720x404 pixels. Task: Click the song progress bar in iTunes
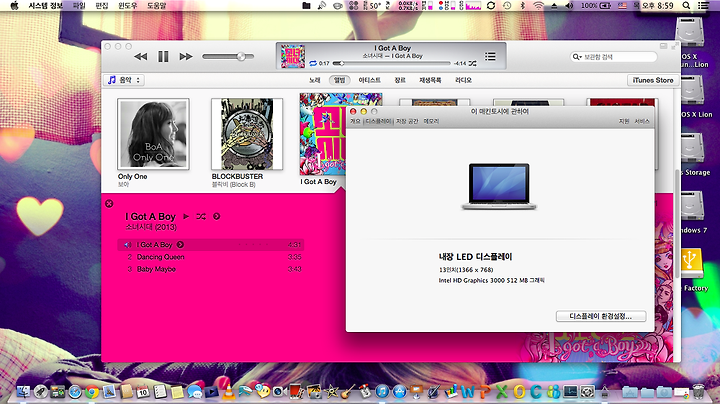[x=391, y=63]
